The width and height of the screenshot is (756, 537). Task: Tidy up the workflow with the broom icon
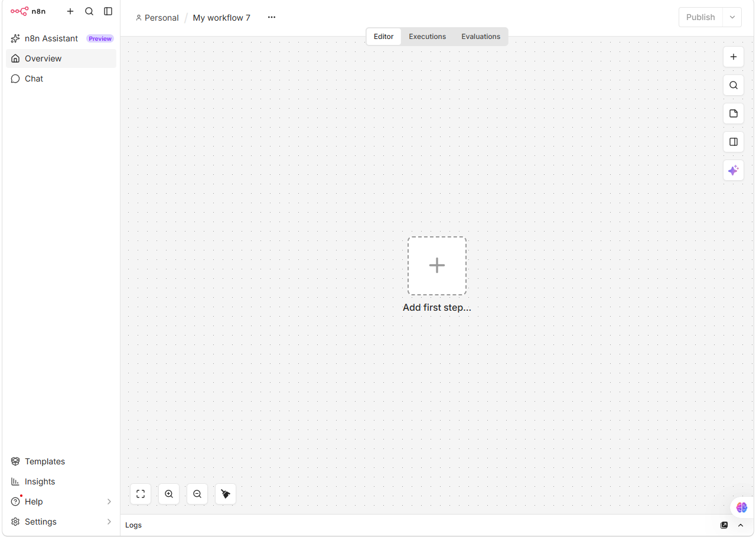coord(226,494)
